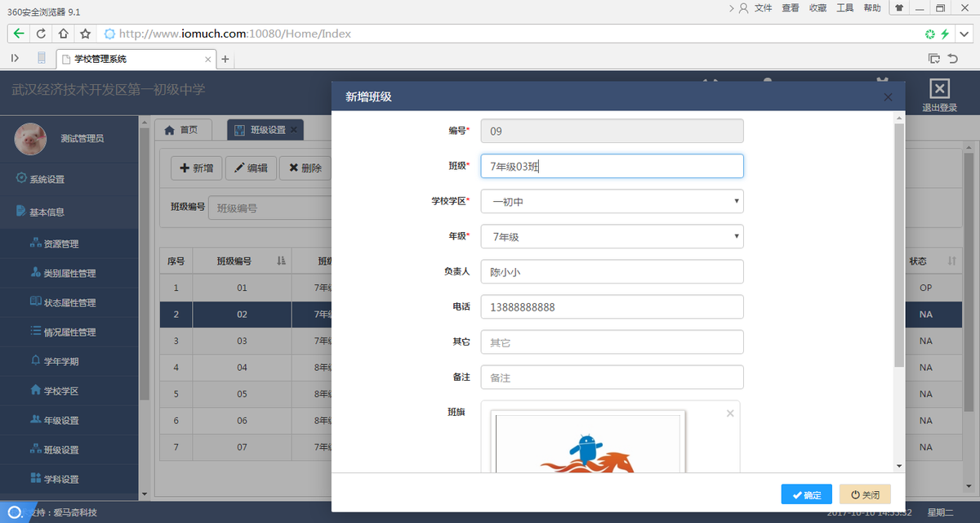The width and height of the screenshot is (980, 523).
Task: Click the 班级编号 search box
Action: [269, 208]
